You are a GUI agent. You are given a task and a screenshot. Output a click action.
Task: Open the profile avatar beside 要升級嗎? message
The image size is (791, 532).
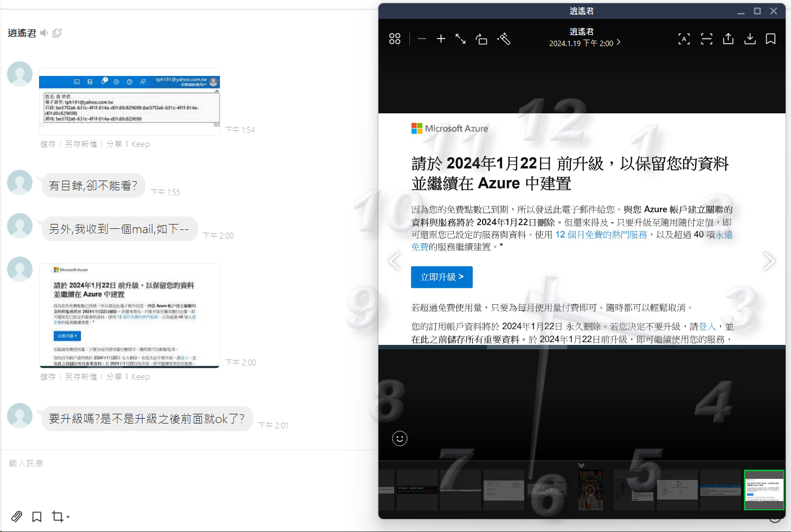[x=20, y=415]
